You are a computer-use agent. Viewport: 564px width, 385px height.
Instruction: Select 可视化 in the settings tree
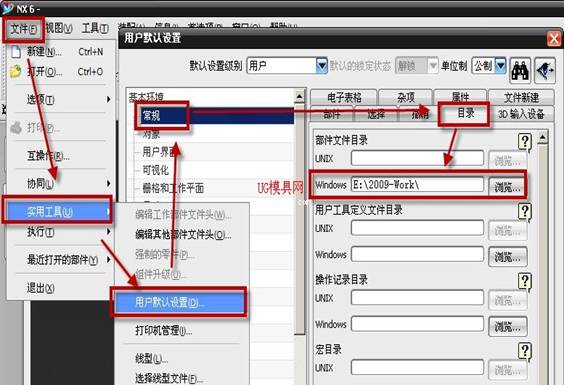155,170
